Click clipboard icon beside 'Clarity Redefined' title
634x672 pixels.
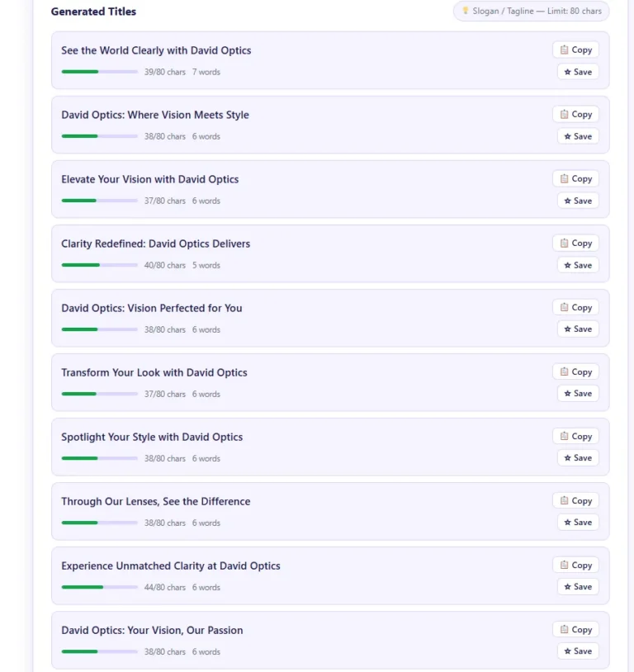[565, 244]
